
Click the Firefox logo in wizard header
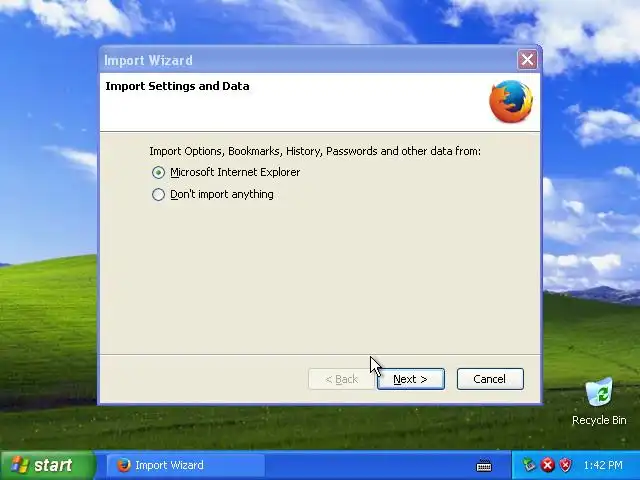[511, 102]
